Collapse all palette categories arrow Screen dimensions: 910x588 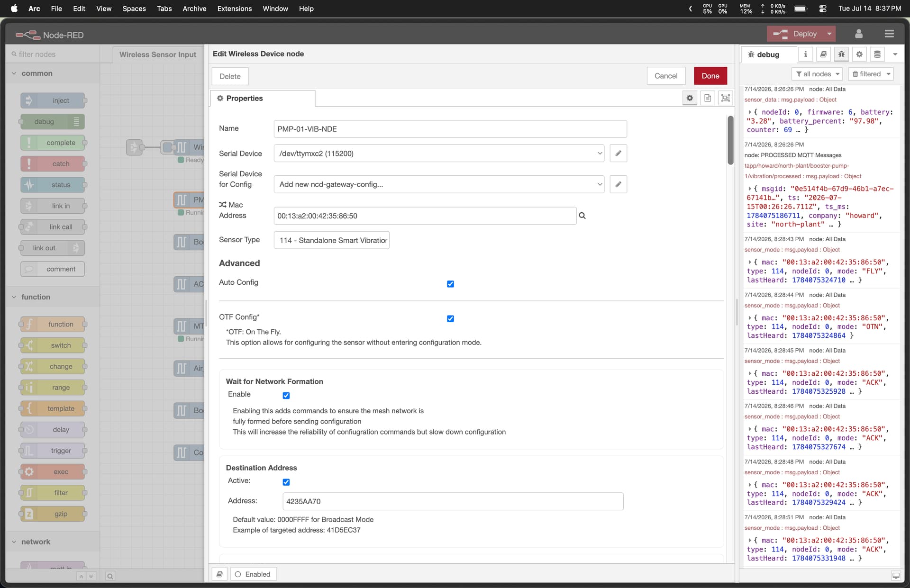coord(81,576)
